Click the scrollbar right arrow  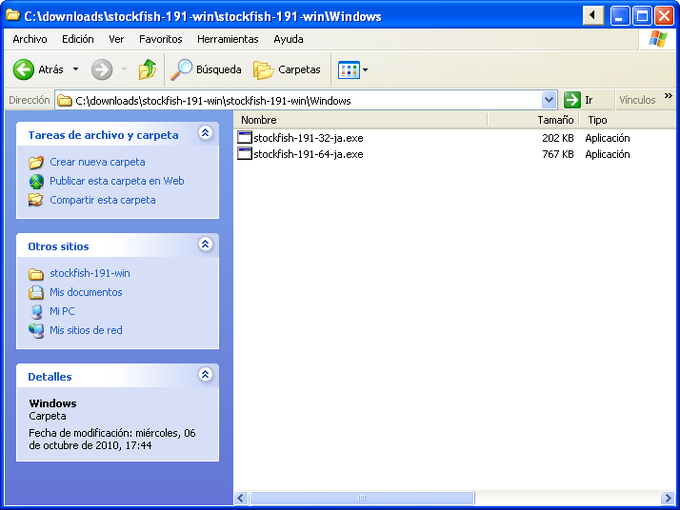[668, 498]
